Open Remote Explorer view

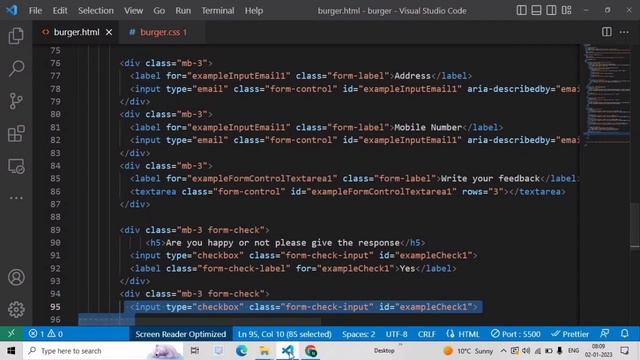(x=16, y=166)
